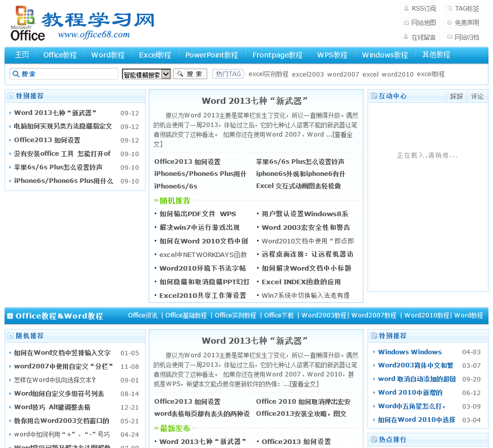Click the 免责声明 icon
493x448 pixels.
point(449,23)
